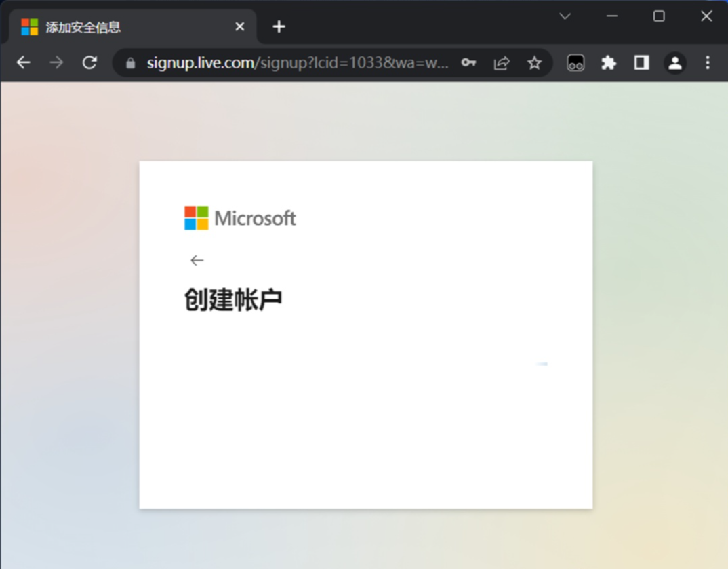Open the user profile avatar menu

674,62
